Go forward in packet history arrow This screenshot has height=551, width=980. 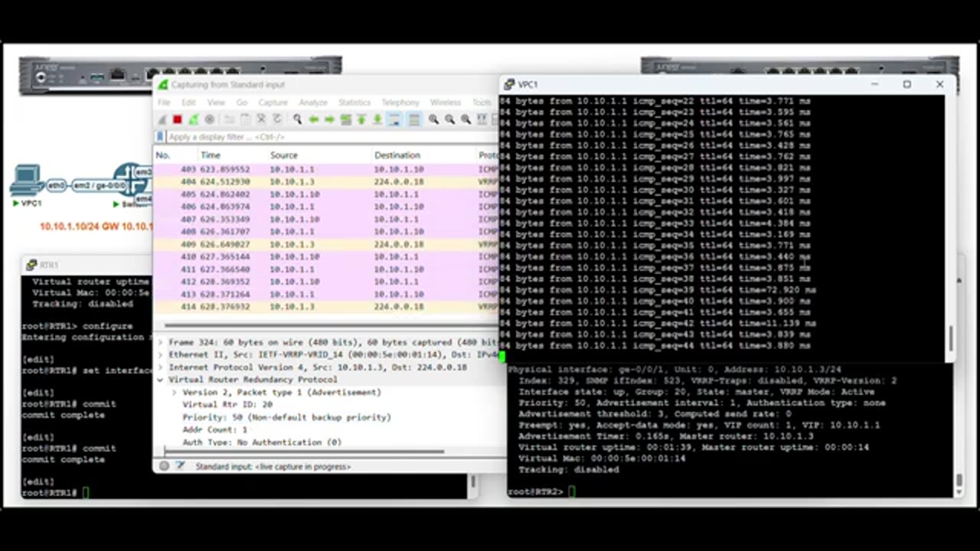coord(329,119)
